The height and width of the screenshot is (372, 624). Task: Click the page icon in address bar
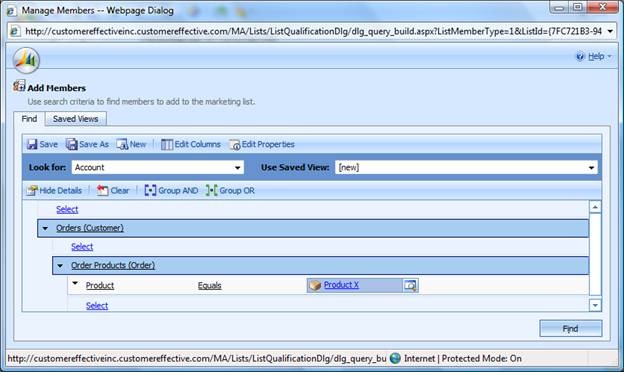(15, 31)
